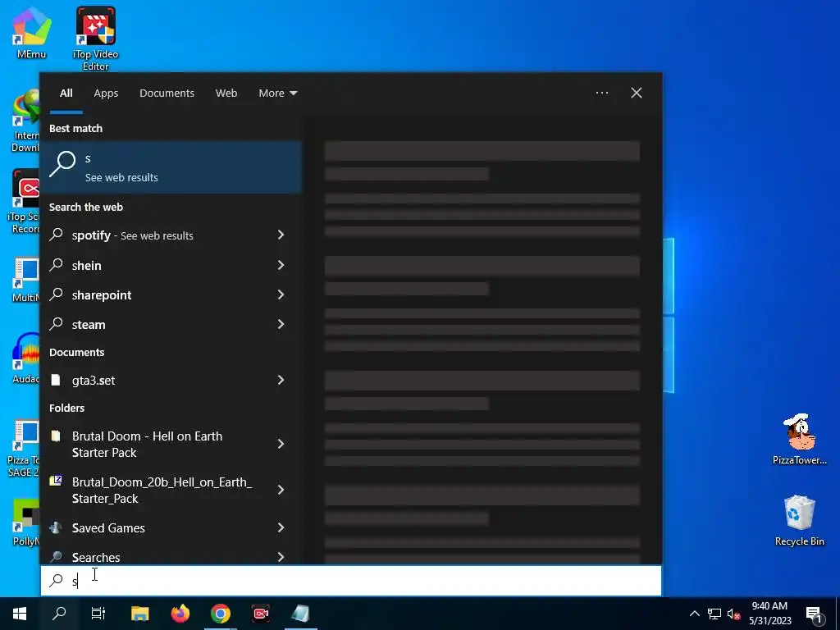Open network status tray icon
The image size is (840, 630).
coord(714,614)
